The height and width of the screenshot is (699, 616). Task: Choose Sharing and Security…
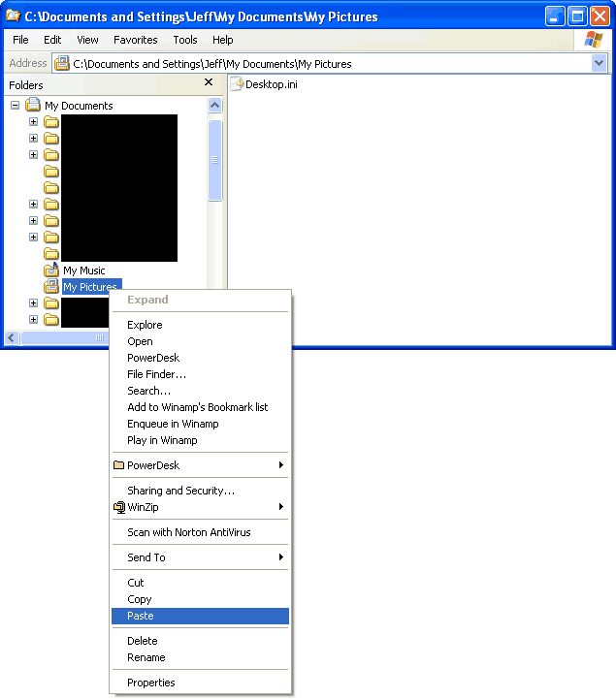tap(200, 491)
